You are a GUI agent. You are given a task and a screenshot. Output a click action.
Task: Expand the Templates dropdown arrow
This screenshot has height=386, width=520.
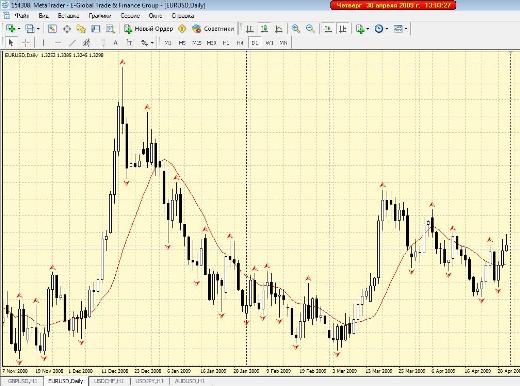point(406,29)
